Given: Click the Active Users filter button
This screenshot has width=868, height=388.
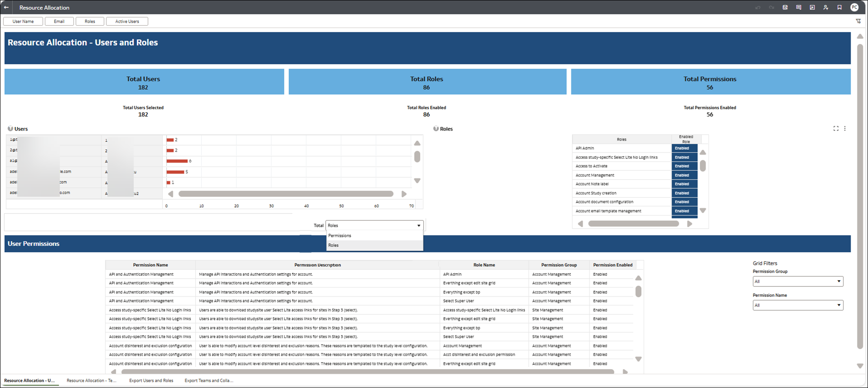Looking at the screenshot, I should tap(127, 21).
